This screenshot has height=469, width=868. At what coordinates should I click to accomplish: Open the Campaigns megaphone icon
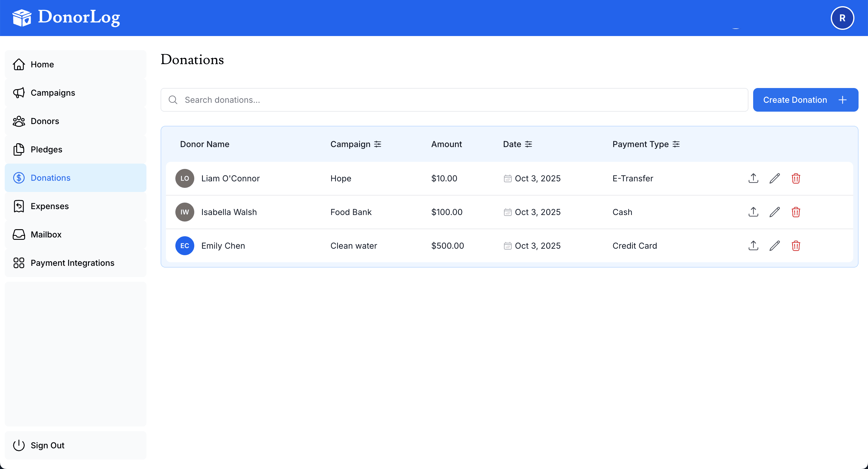click(x=19, y=93)
